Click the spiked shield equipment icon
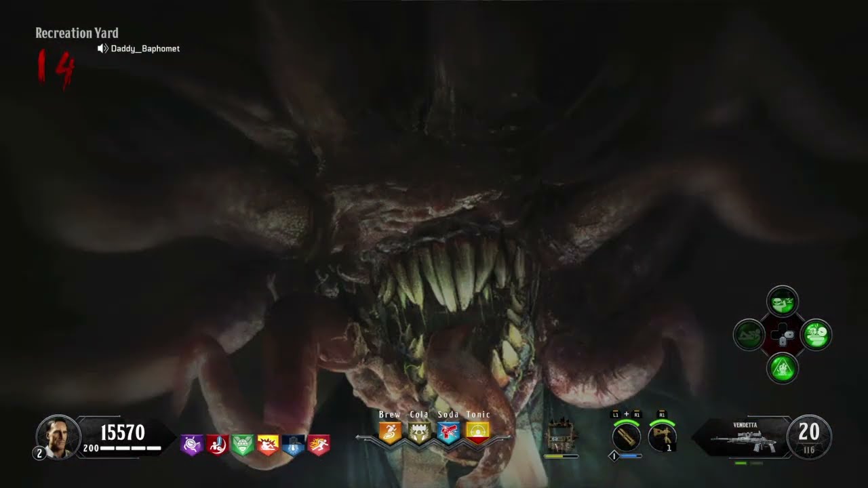Viewport: 868px width, 488px height. coord(561,435)
